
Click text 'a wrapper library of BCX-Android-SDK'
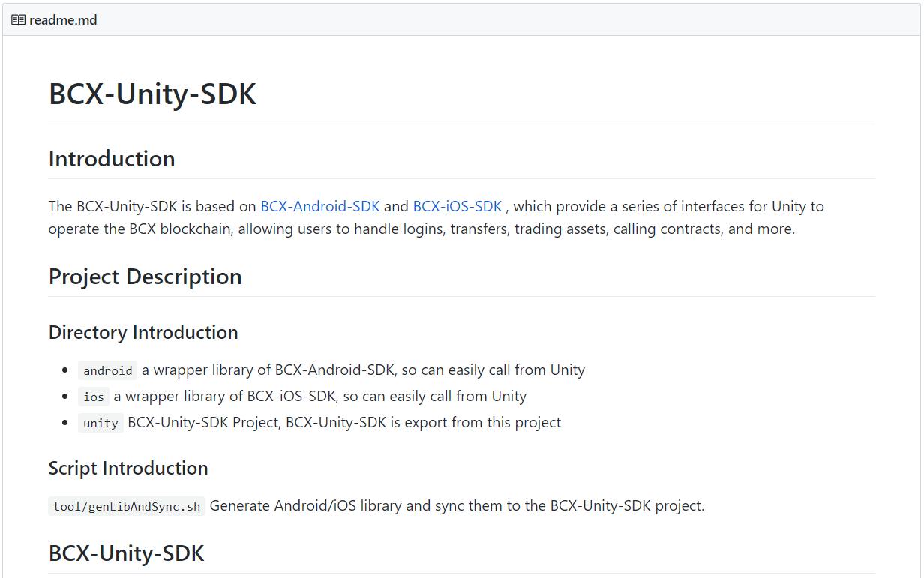click(x=269, y=370)
